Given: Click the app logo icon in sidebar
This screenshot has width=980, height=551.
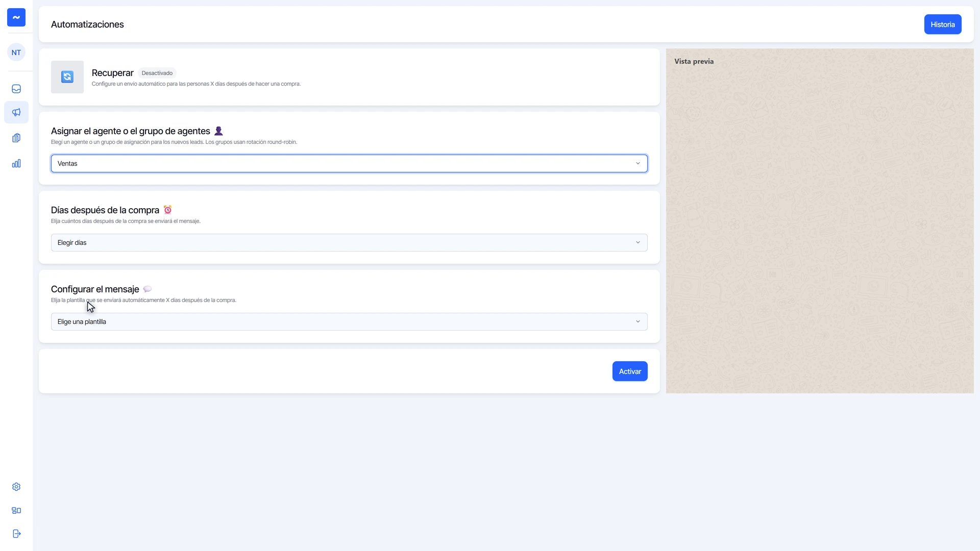Looking at the screenshot, I should [x=16, y=17].
